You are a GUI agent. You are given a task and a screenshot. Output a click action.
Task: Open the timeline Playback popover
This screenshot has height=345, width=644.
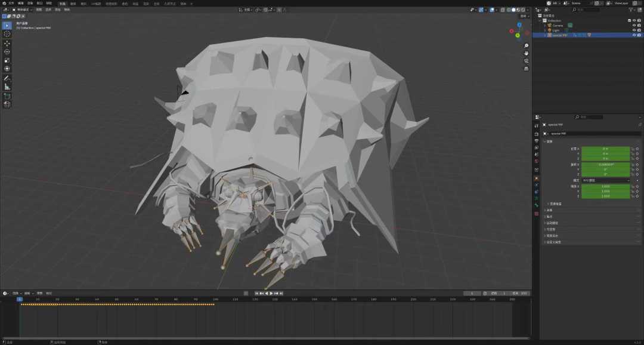(x=18, y=293)
